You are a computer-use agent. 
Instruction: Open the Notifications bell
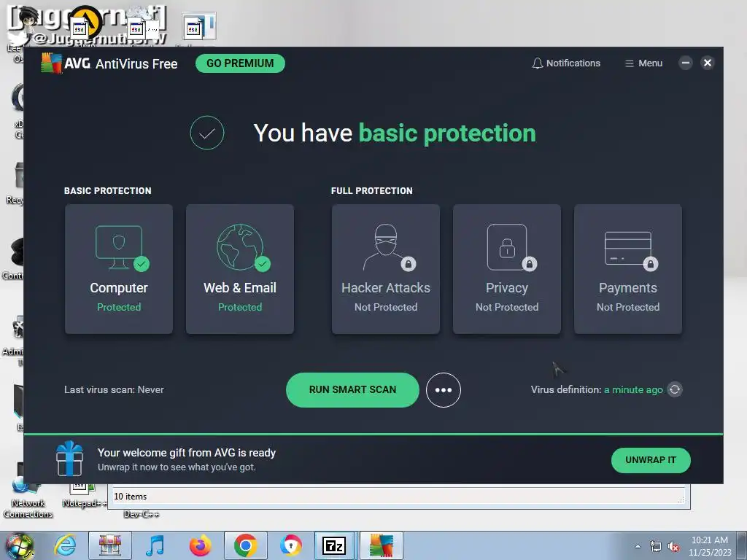[566, 63]
